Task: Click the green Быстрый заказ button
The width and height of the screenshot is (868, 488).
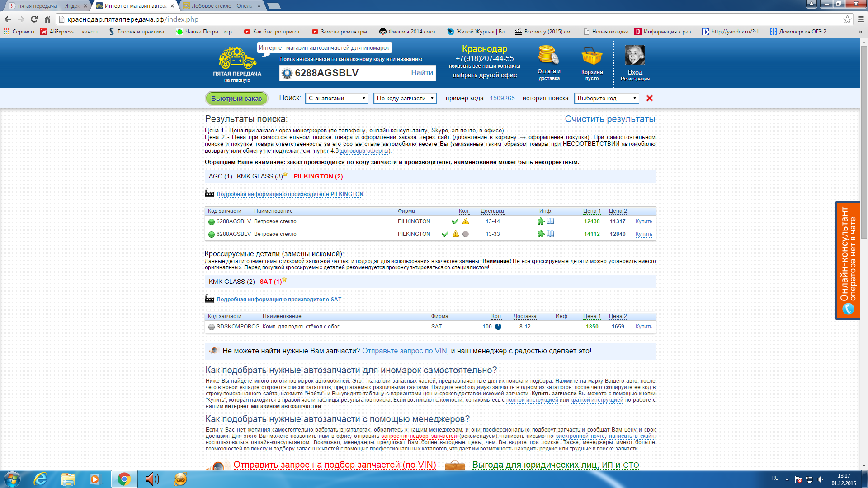Action: (x=236, y=98)
